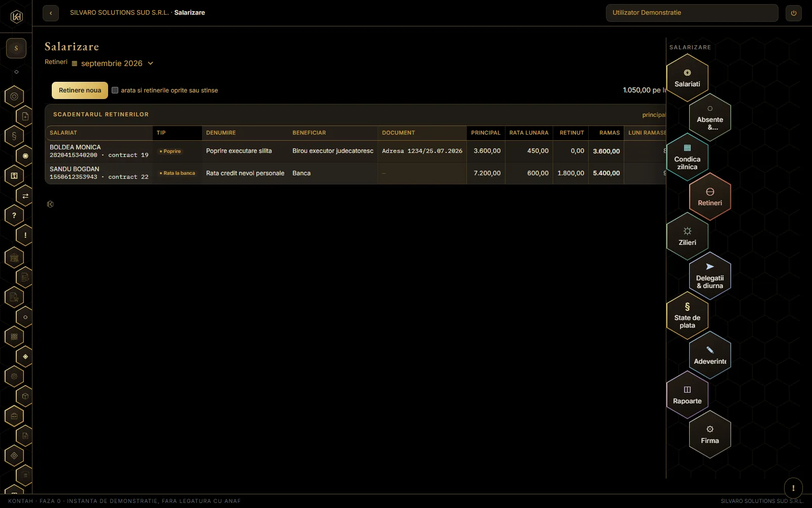This screenshot has width=812, height=508.
Task: Open Condica zilnica hexagon
Action: (687, 157)
